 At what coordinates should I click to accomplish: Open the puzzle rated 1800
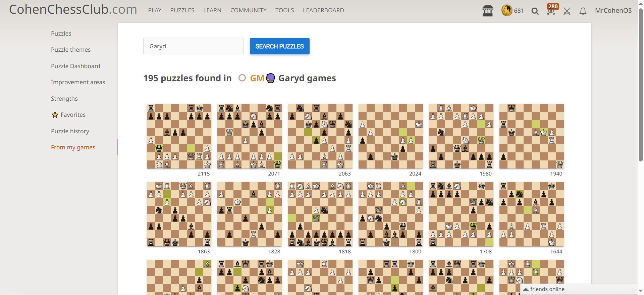tap(391, 214)
